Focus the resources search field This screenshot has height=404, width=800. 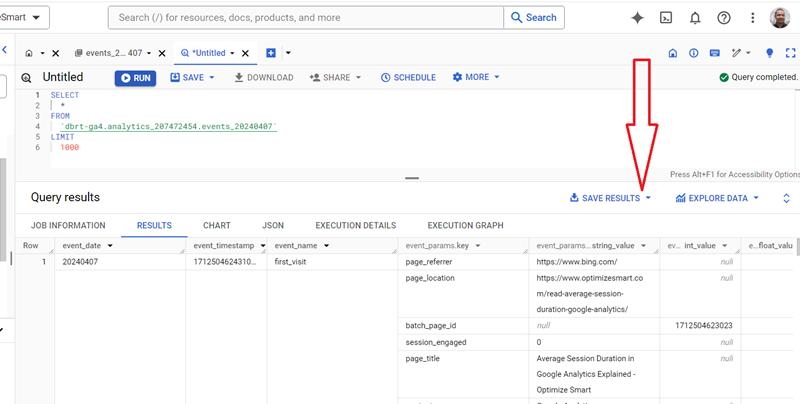306,18
